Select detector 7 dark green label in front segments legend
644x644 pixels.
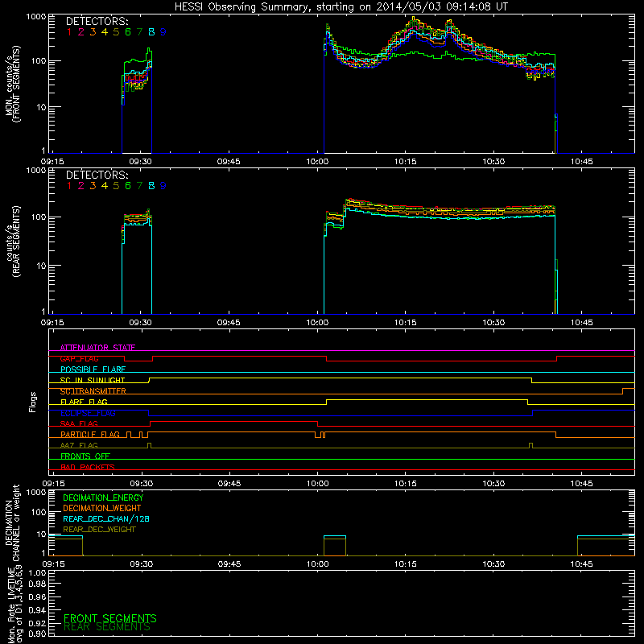139,32
